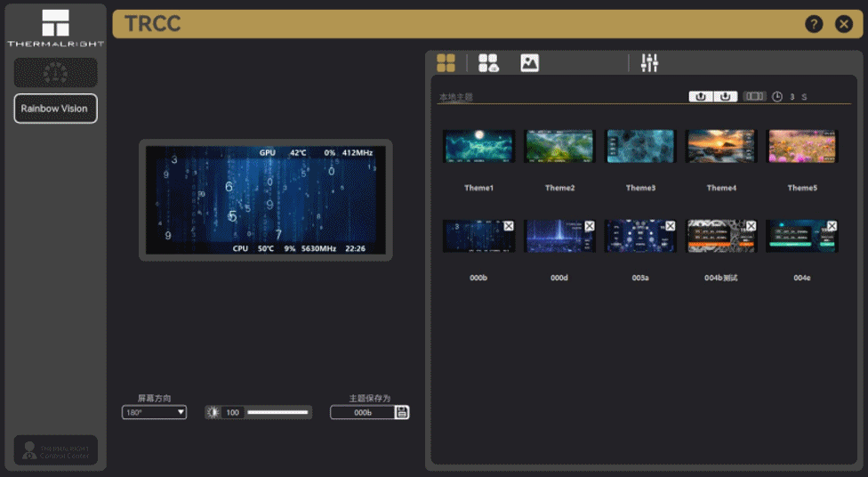Image resolution: width=868 pixels, height=477 pixels.
Task: Select the Rainbow Vision device button
Action: click(x=55, y=109)
